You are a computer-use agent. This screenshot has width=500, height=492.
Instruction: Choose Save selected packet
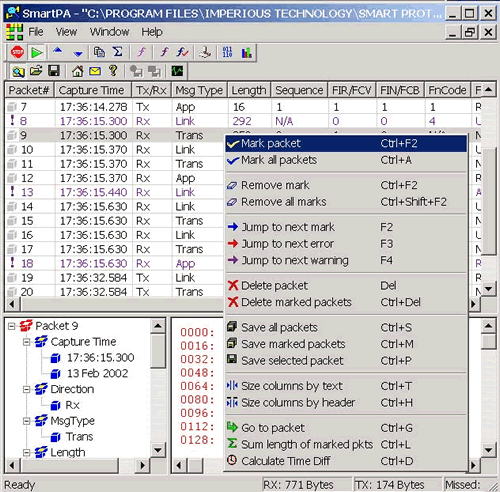coord(346,361)
